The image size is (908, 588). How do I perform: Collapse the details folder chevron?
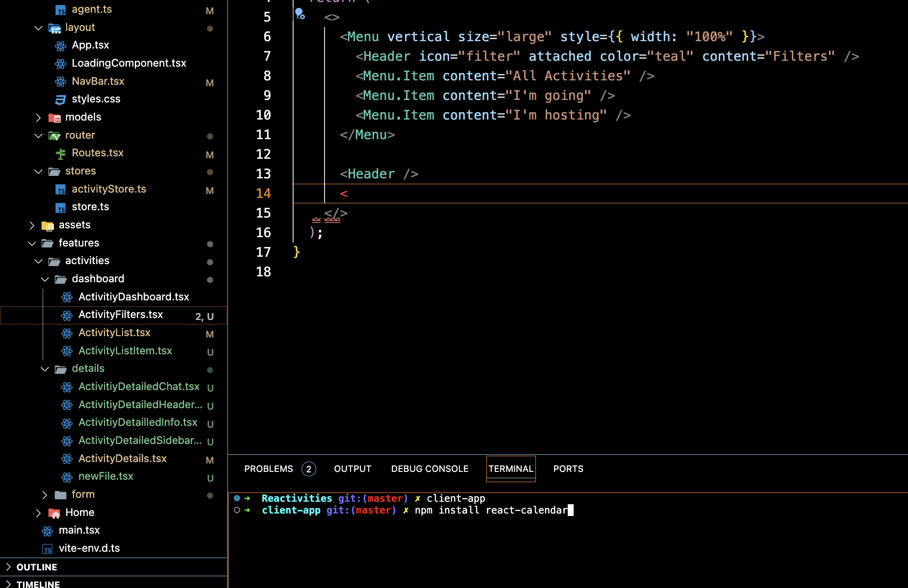click(45, 369)
